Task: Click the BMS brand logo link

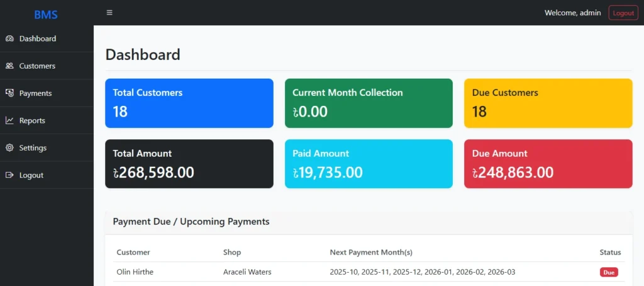Action: click(x=46, y=14)
